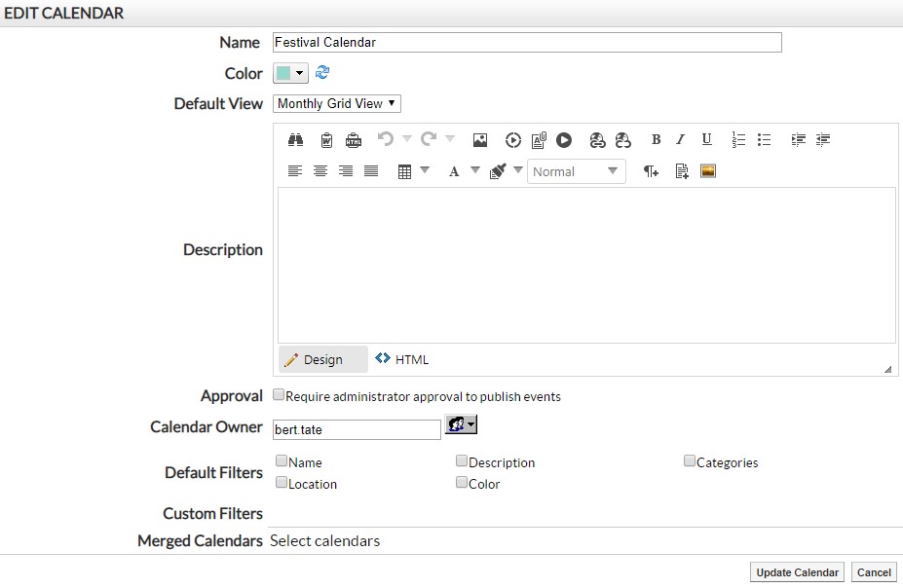Click the Insert Link icon
The image size is (903, 588).
596,139
